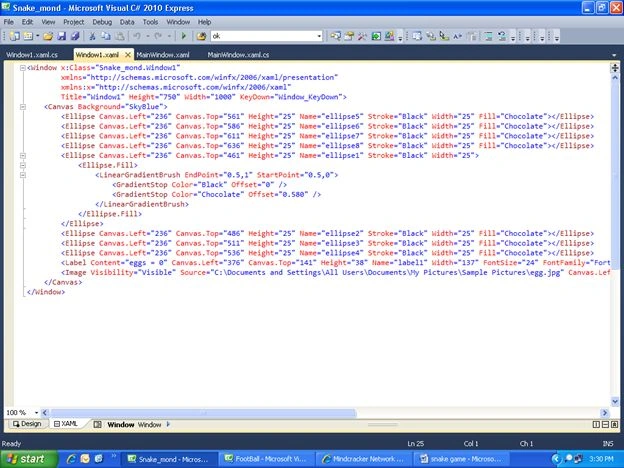Open the Debug menu
The height and width of the screenshot is (468, 624).
pos(102,22)
